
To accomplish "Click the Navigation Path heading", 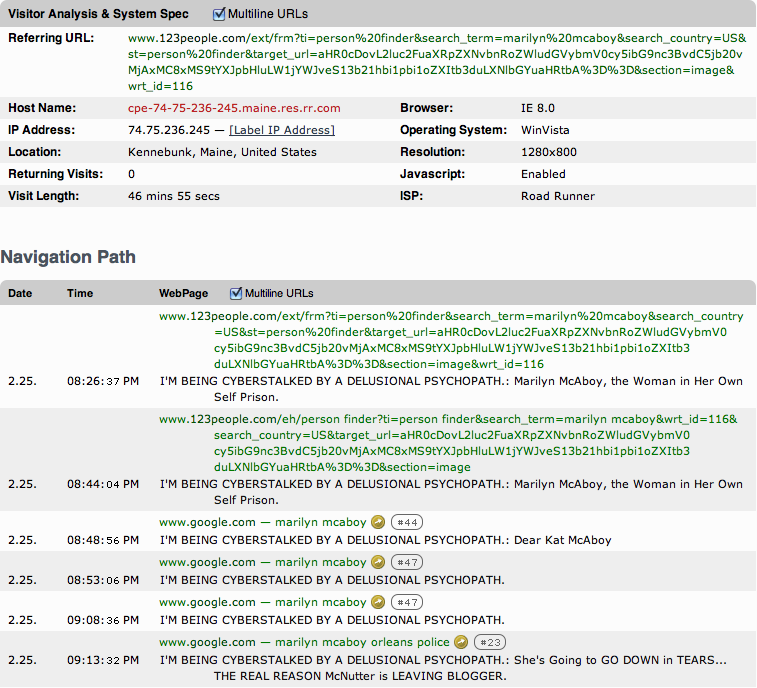I will click(x=68, y=256).
